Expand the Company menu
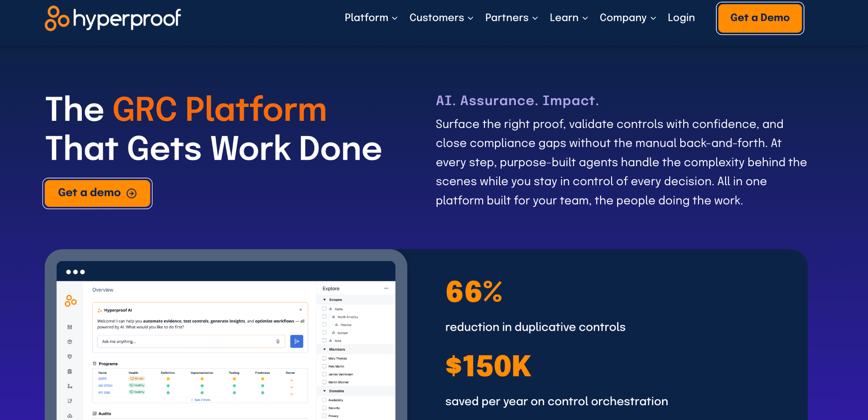 click(x=628, y=18)
